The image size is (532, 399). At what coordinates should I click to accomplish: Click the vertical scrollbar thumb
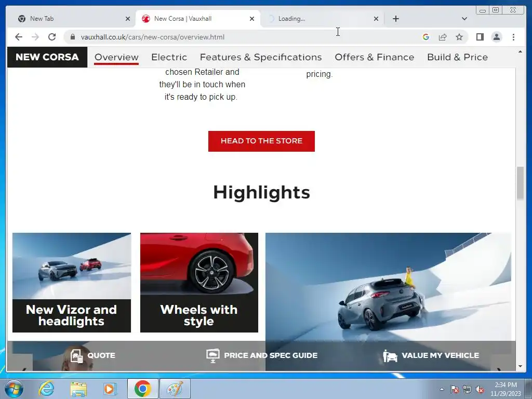coord(520,183)
